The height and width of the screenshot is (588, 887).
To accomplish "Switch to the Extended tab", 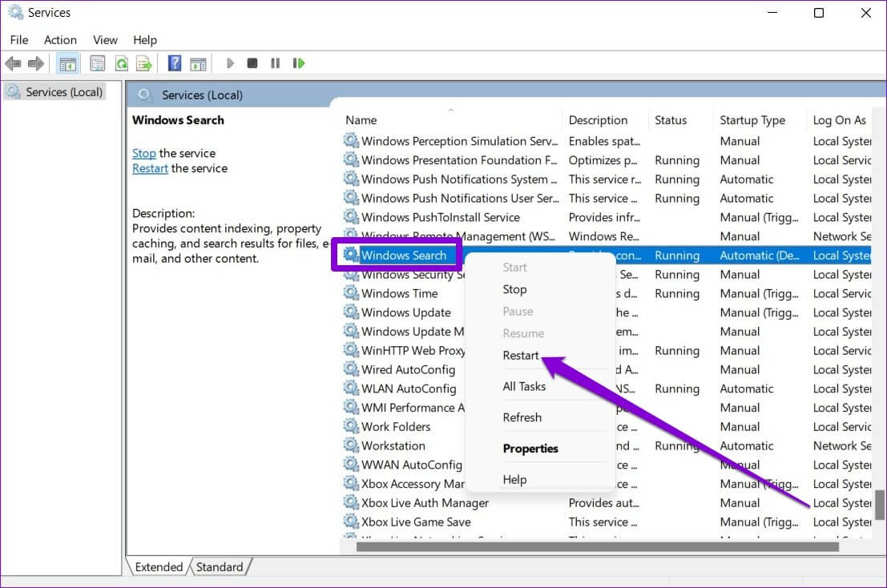I will 159,566.
